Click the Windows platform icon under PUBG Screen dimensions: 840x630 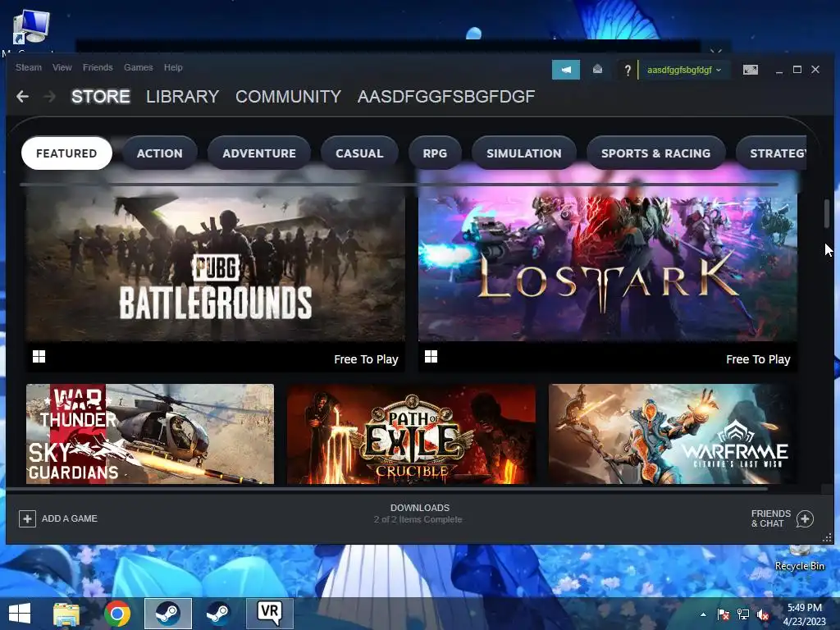coord(39,357)
